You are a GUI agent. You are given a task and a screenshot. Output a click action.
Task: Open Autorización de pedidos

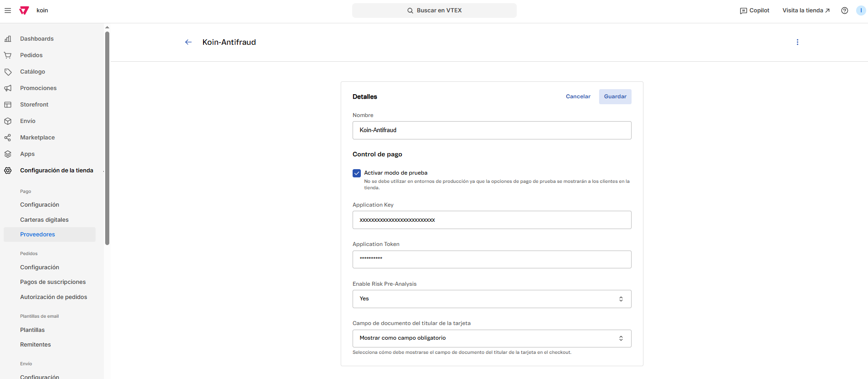coord(54,297)
